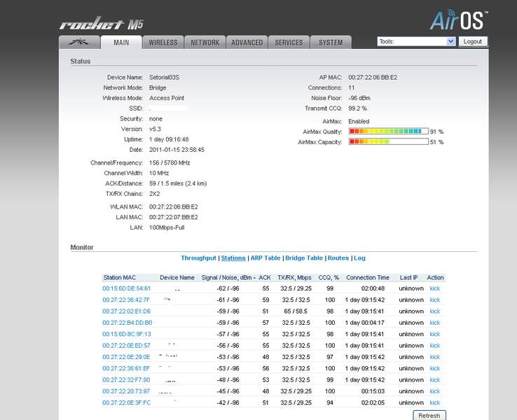The image size is (517, 420).
Task: Click the AirMax Quality bar
Action: tap(388, 132)
